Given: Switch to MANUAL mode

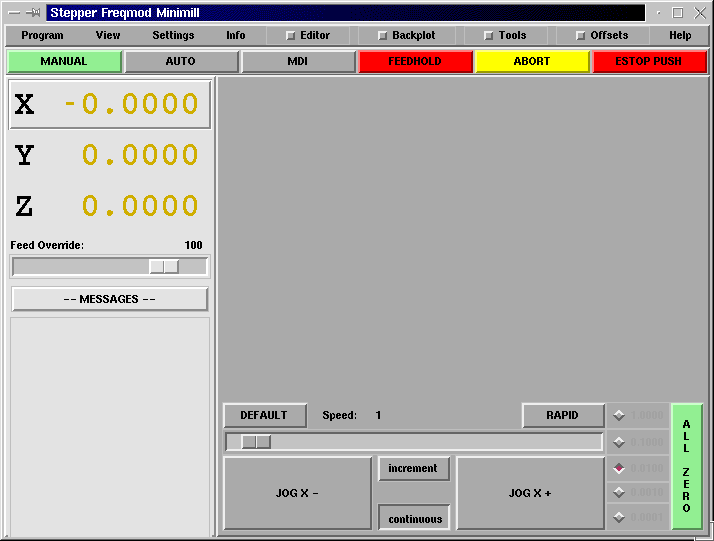Looking at the screenshot, I should 64,61.
